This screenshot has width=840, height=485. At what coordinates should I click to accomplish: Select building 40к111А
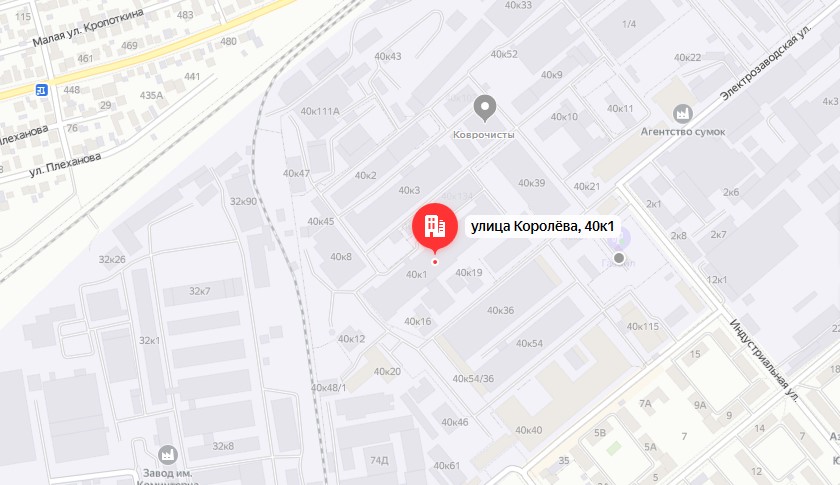click(x=320, y=111)
